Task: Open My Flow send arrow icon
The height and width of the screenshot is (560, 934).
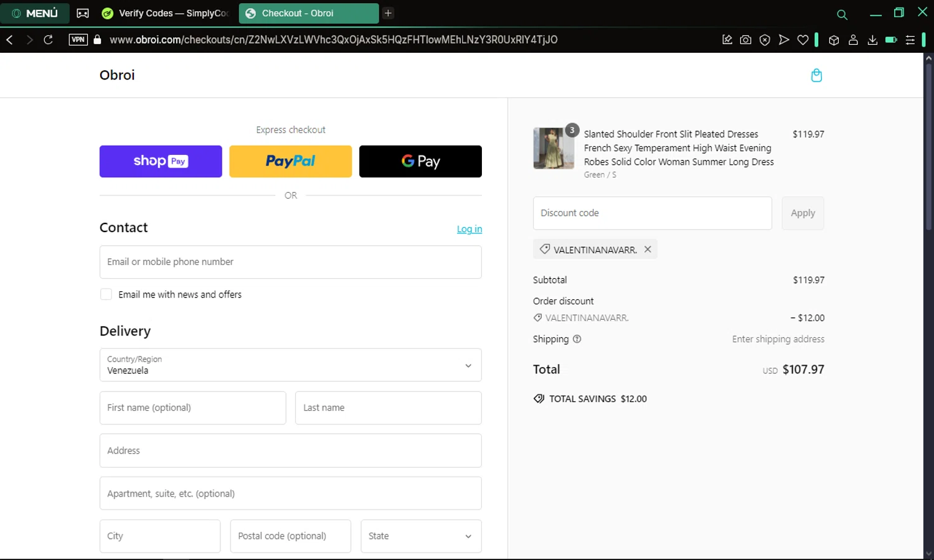Action: coord(784,40)
